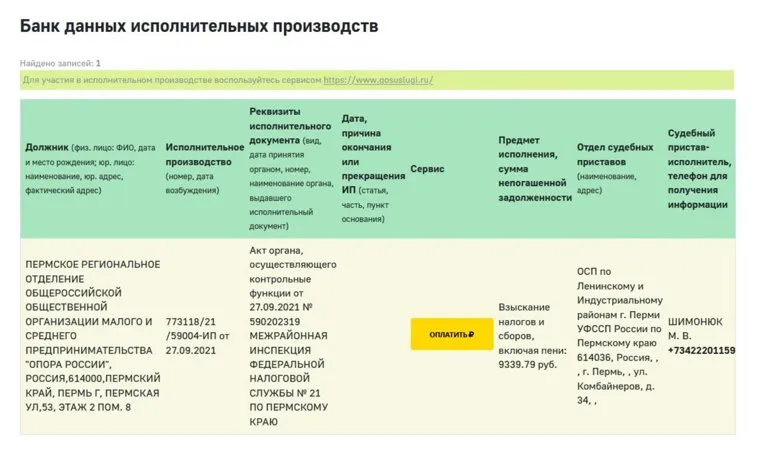The width and height of the screenshot is (760, 456).
Task: Click the page title Банк данных исполнительных производств
Action: (x=199, y=27)
